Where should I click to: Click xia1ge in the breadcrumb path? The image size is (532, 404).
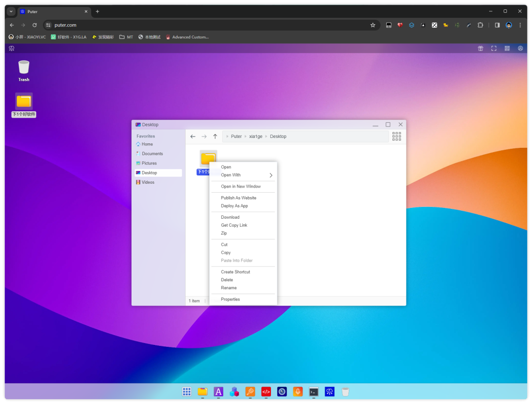click(256, 136)
